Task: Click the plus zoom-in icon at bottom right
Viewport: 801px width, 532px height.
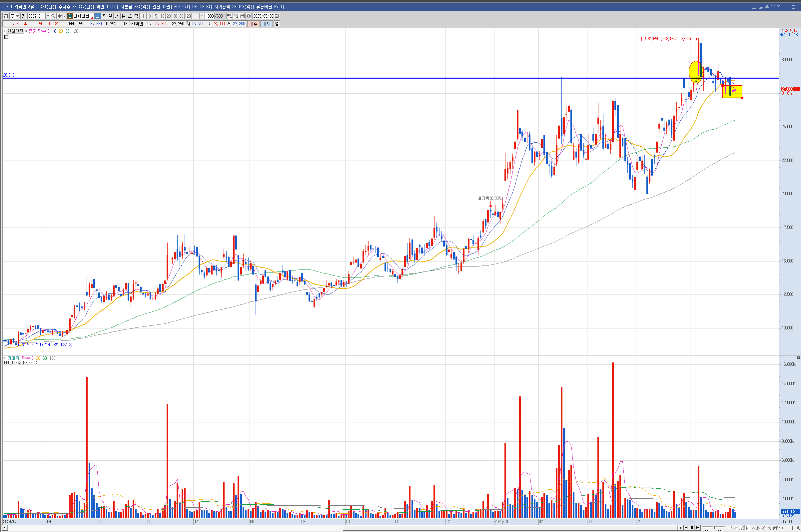Action: point(793,528)
